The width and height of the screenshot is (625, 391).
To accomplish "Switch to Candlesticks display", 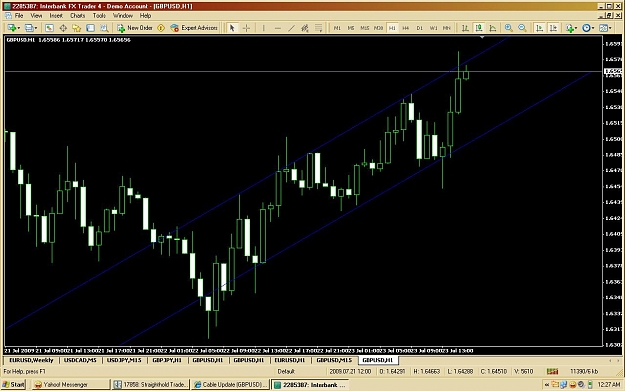I will [x=479, y=28].
